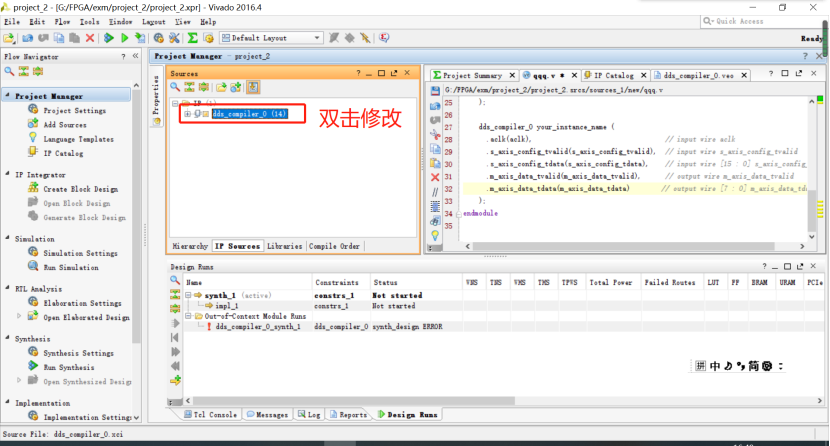Toggle the Sources panel auto-scroll-to-selected button
Viewport: 830px width, 446px height.
tap(253, 87)
